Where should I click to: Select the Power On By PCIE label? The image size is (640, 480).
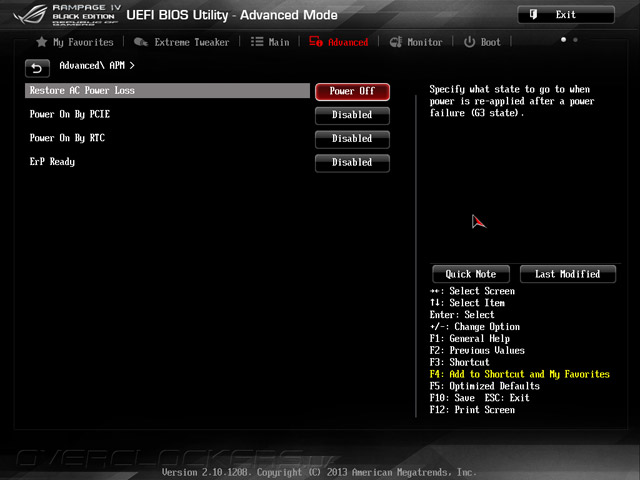70,114
